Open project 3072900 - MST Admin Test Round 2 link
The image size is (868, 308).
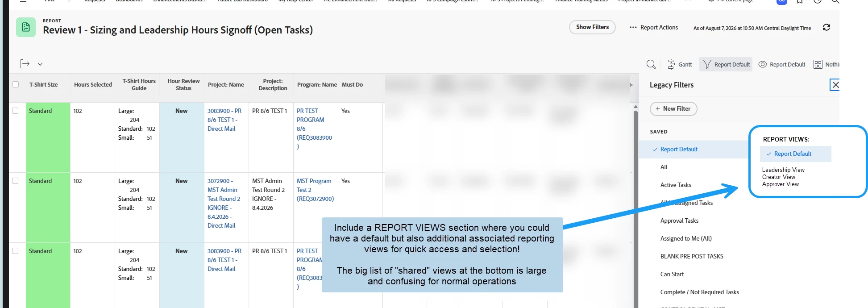[x=224, y=203]
